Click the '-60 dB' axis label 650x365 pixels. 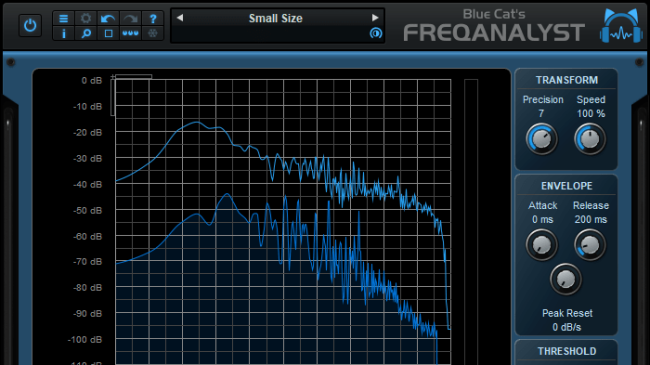(x=87, y=236)
